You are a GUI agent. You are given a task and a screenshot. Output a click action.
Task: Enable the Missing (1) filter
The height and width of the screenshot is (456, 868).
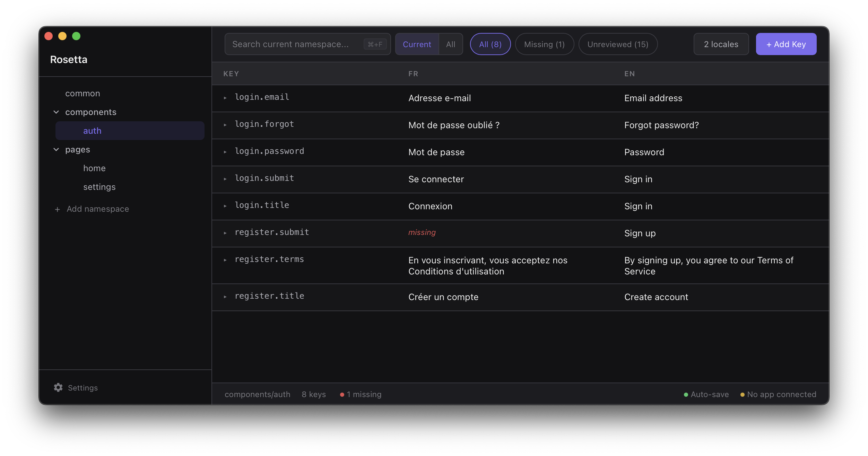[x=544, y=44]
